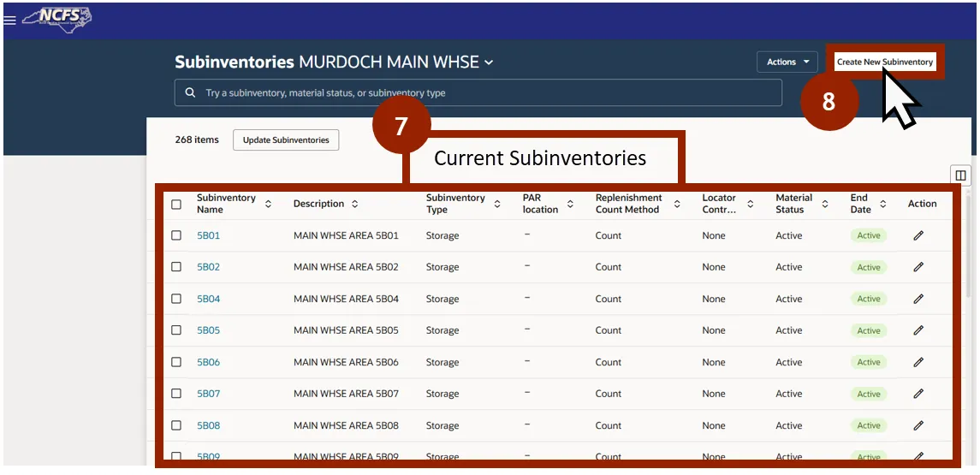The height and width of the screenshot is (475, 980).
Task: Open subinventory 5B08 details link
Action: (x=208, y=425)
